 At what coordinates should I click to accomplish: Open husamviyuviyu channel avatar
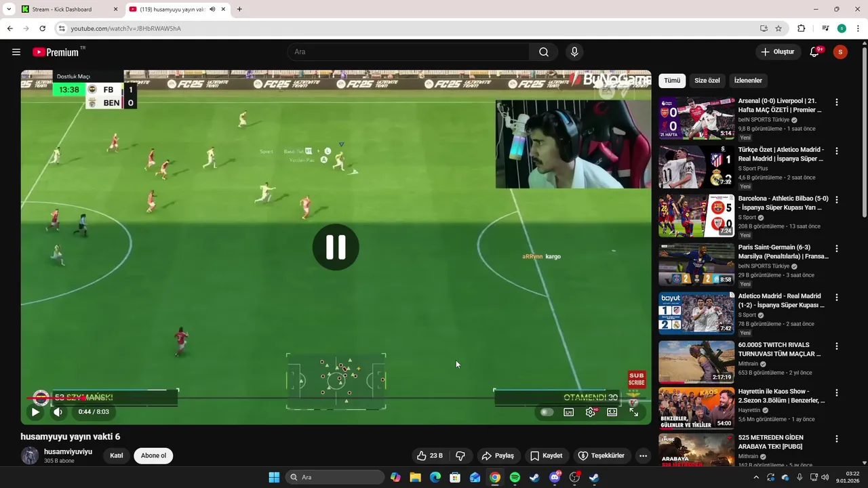tap(30, 455)
